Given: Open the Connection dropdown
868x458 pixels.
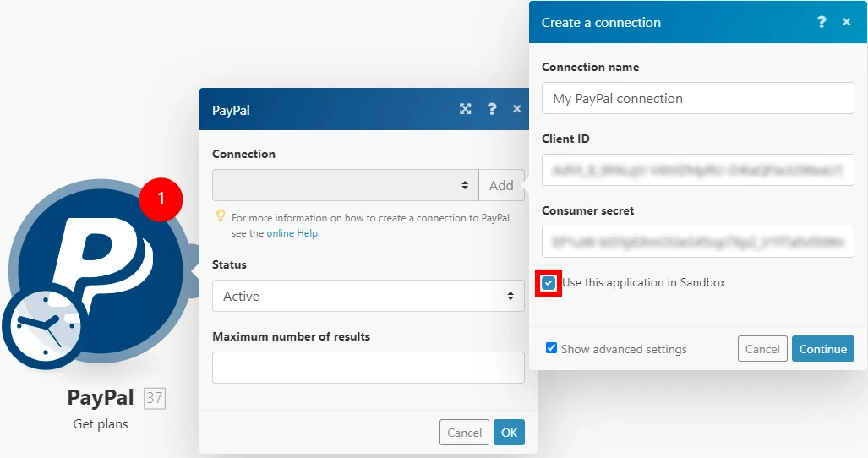Looking at the screenshot, I should tap(346, 185).
